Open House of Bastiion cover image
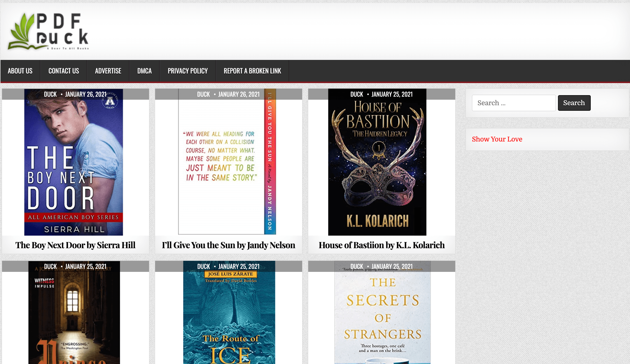This screenshot has height=364, width=630. 377,162
